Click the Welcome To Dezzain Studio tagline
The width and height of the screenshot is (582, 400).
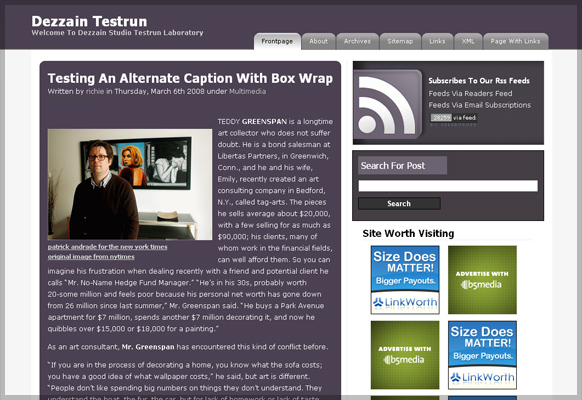point(117,33)
